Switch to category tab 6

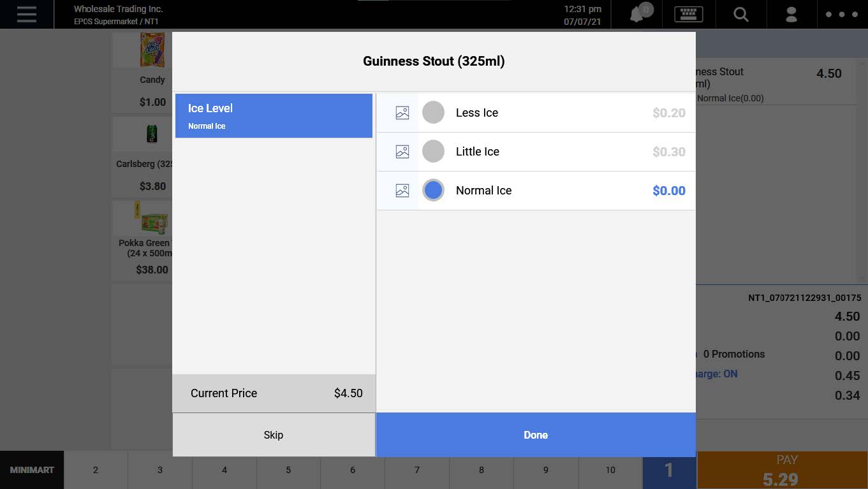click(x=353, y=470)
